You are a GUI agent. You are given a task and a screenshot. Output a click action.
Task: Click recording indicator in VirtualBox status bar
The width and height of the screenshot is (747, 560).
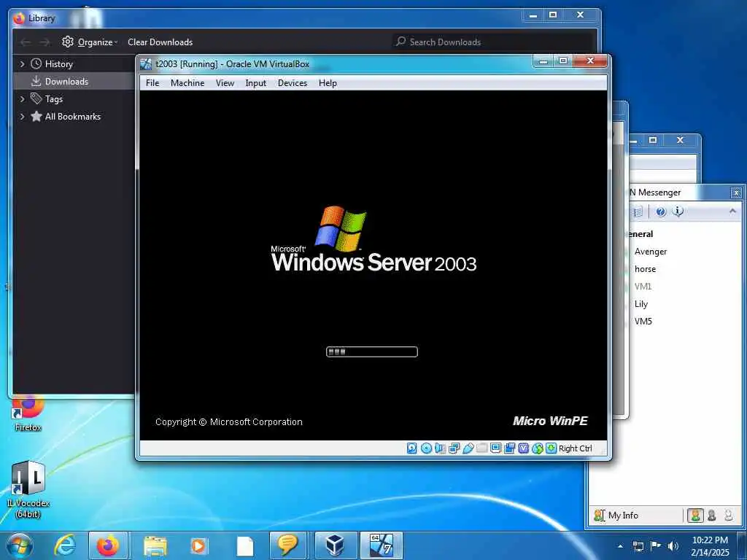coord(509,448)
